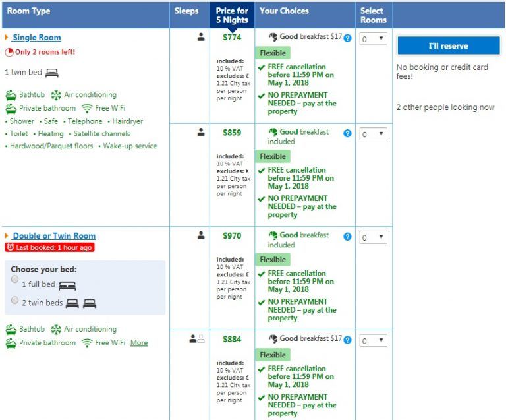Click the Satellite channels amenity
The height and width of the screenshot is (420, 506).
(101, 134)
